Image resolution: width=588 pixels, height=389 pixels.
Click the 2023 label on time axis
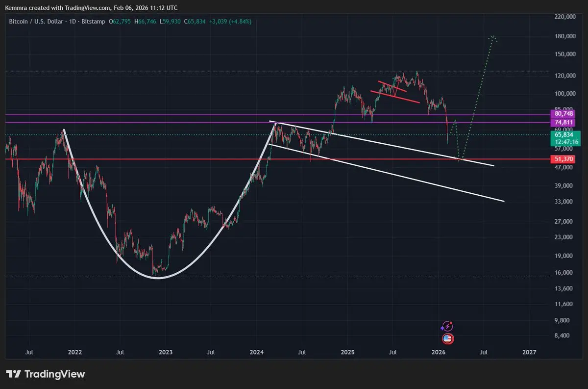[x=166, y=352]
